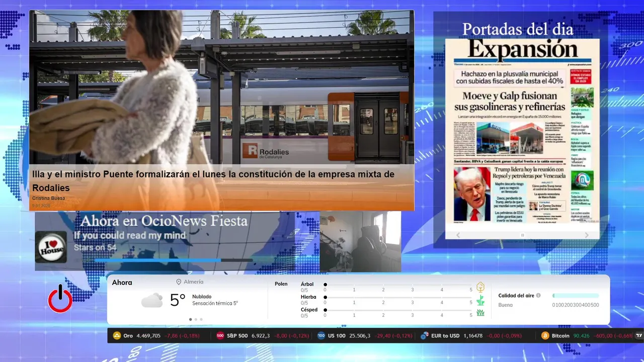Click the "Portadas del dia" title
Image resolution: width=644 pixels, height=362 pixels.
[517, 29]
